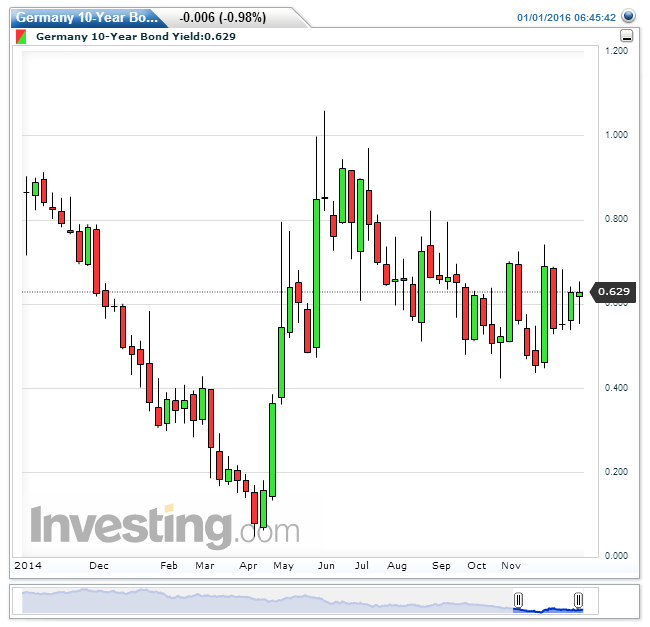Viewport: 650px width, 627px height.
Task: Click the Dec label on the time axis
Action: tap(99, 566)
